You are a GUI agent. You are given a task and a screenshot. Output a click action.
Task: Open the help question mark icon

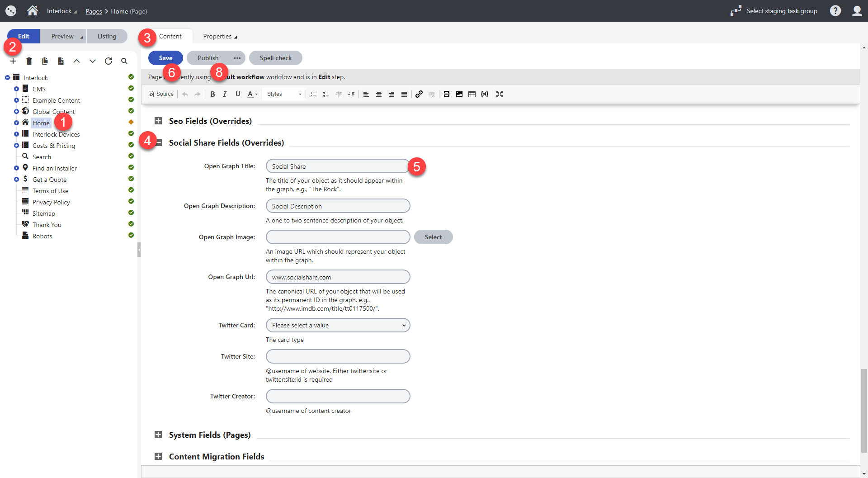(835, 11)
